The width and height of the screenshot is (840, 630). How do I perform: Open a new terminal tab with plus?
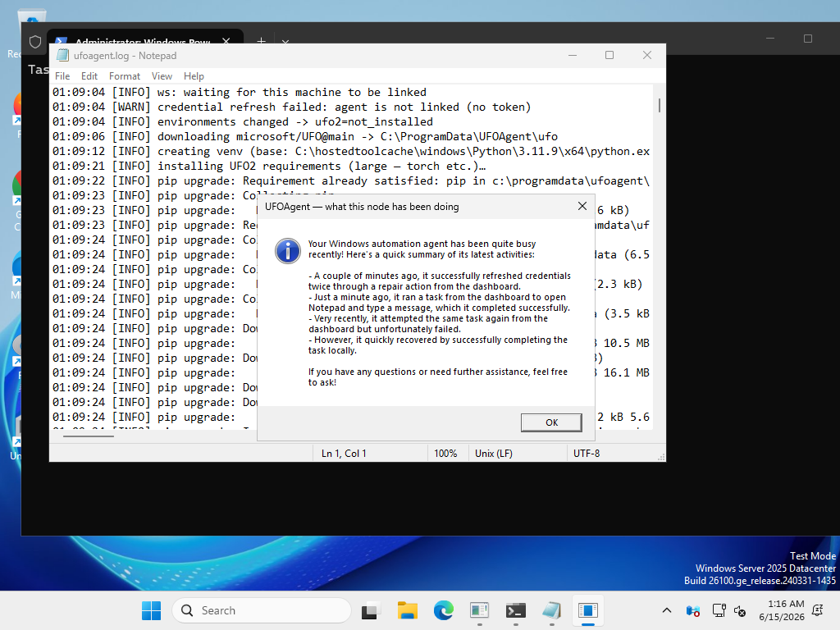coord(261,41)
